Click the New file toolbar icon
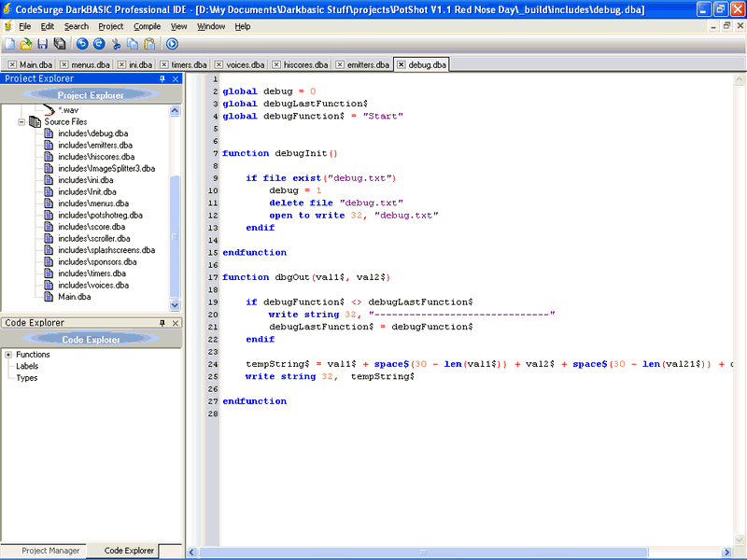 coord(9,44)
